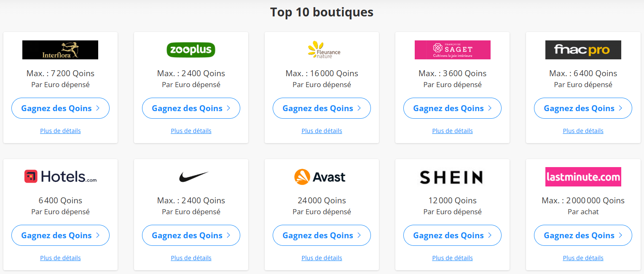Click the Nike swoosh logo
Image resolution: width=644 pixels, height=274 pixels.
(x=191, y=177)
